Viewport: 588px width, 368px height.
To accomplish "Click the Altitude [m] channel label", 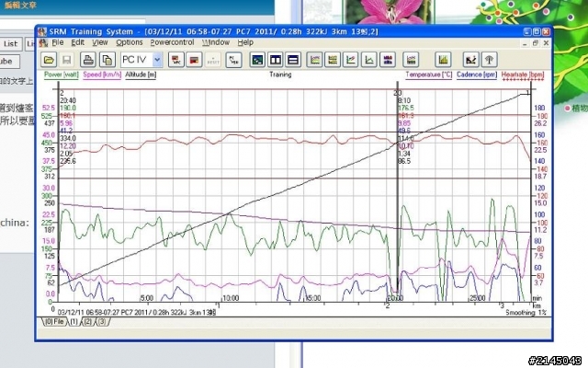I will [141, 74].
